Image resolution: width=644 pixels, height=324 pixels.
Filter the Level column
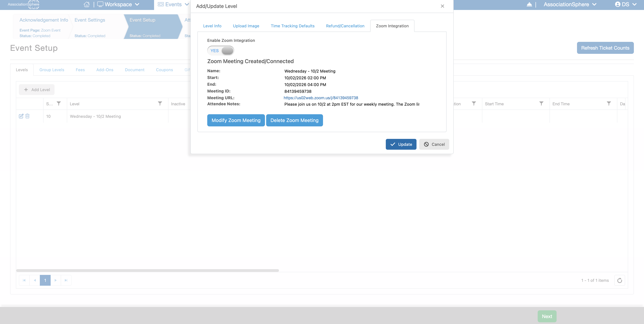(x=160, y=103)
